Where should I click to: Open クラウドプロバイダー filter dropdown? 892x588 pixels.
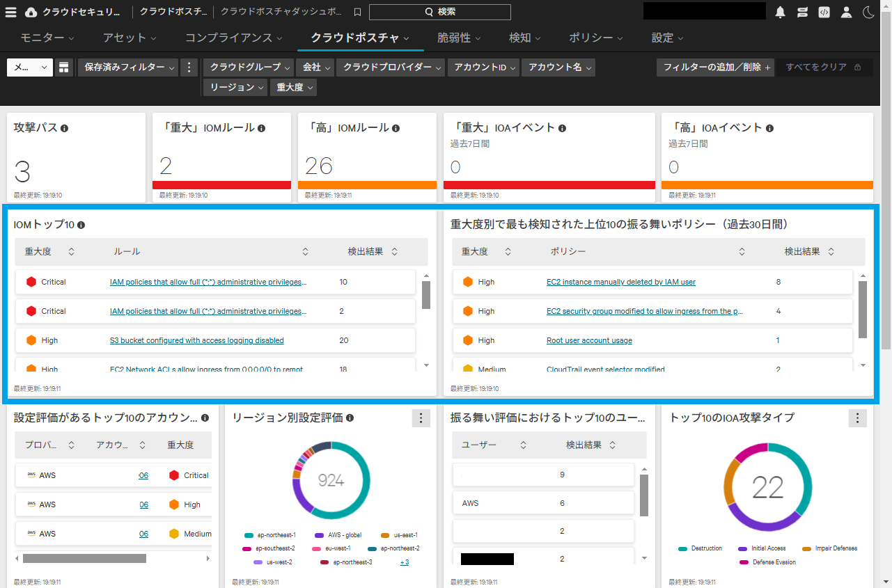point(392,67)
